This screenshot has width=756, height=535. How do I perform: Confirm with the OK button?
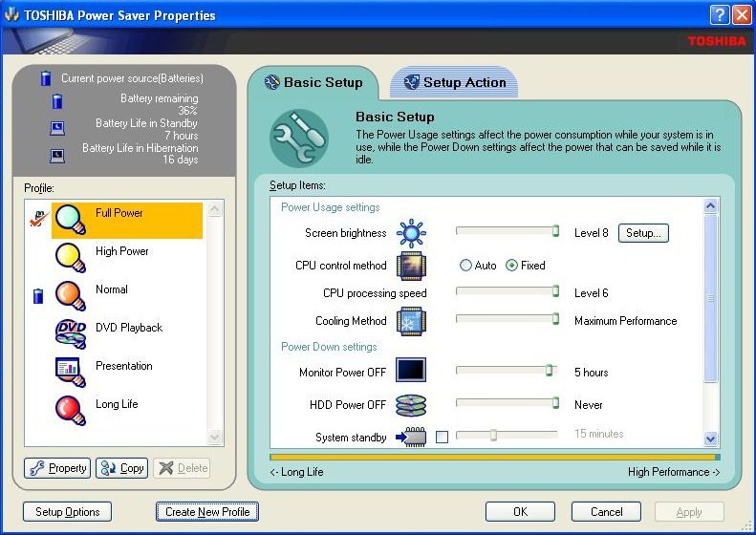pos(520,512)
